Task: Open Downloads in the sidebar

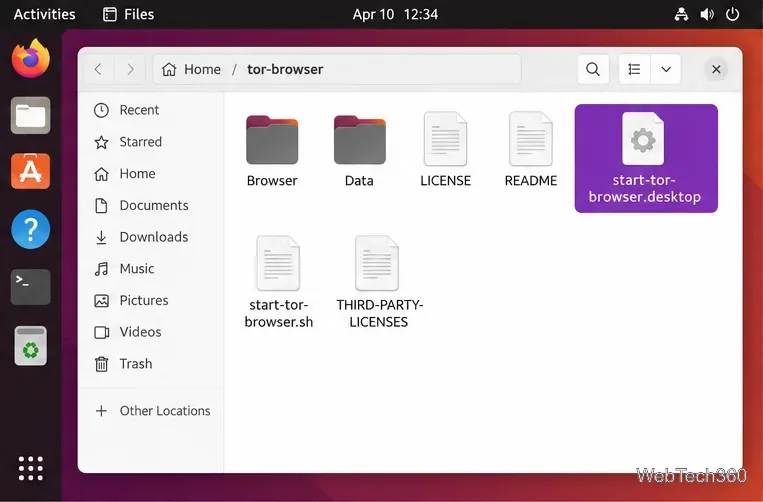Action: click(x=151, y=237)
